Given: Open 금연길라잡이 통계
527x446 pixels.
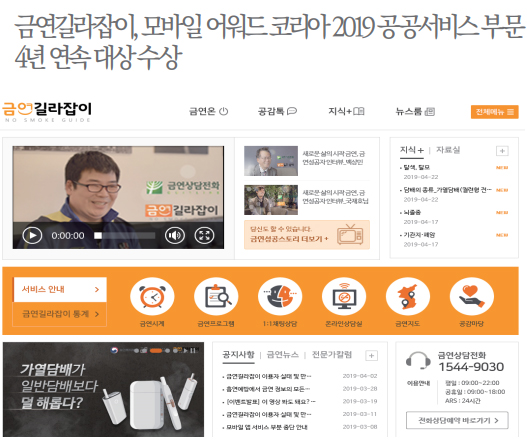Looking at the screenshot, I should [60, 314].
